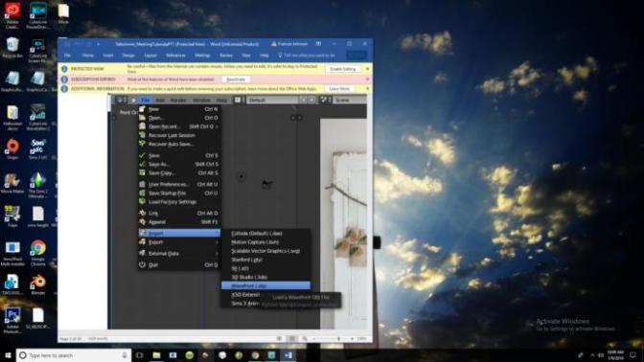644x362 pixels.
Task: Open The Sims 2 Ultimate desktop icon
Action: (37, 185)
